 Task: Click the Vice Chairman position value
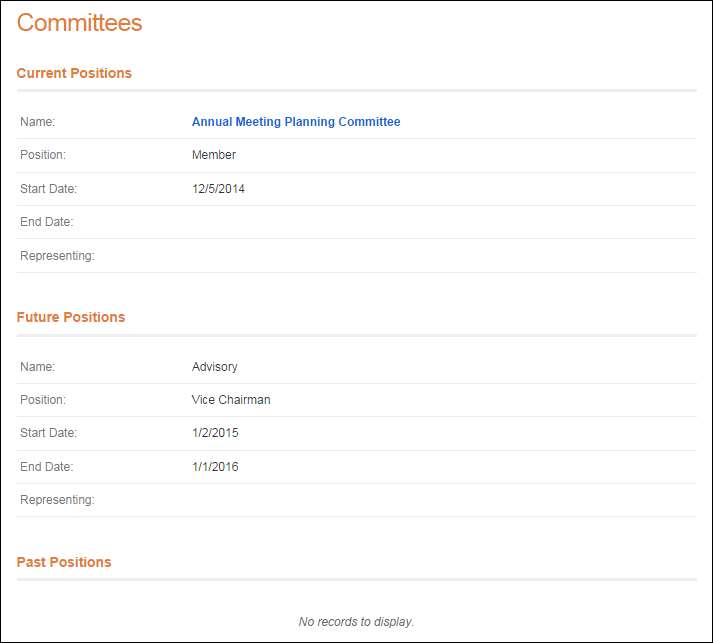[231, 400]
